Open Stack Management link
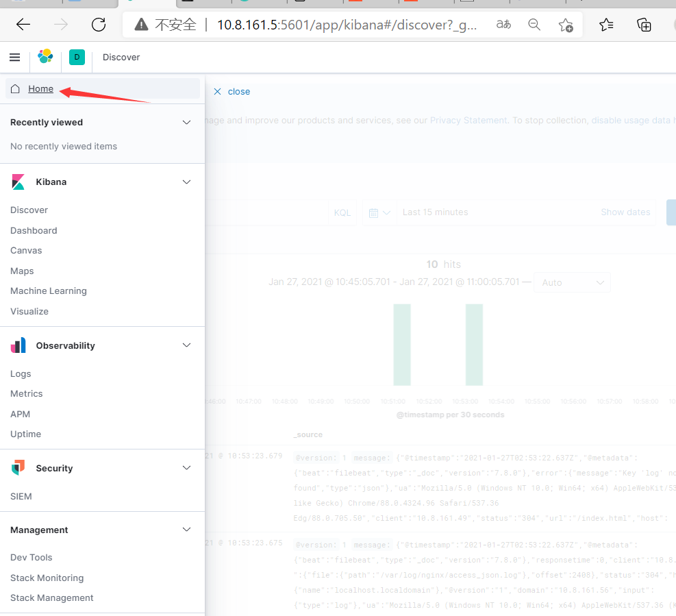This screenshot has height=616, width=676. coord(52,598)
